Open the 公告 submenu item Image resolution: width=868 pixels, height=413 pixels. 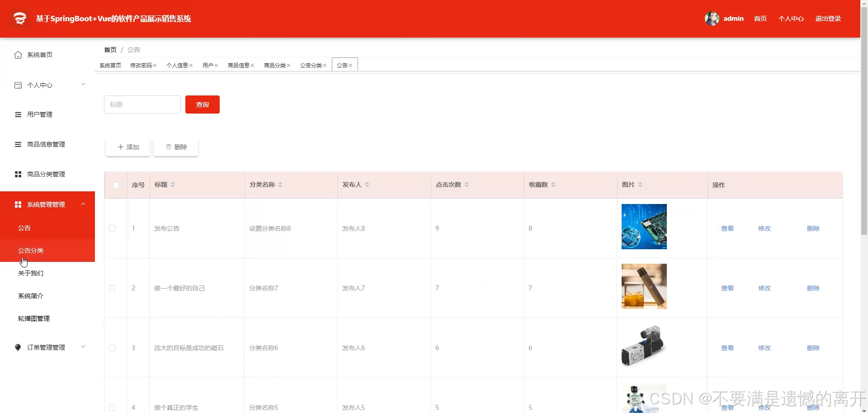tap(47, 228)
